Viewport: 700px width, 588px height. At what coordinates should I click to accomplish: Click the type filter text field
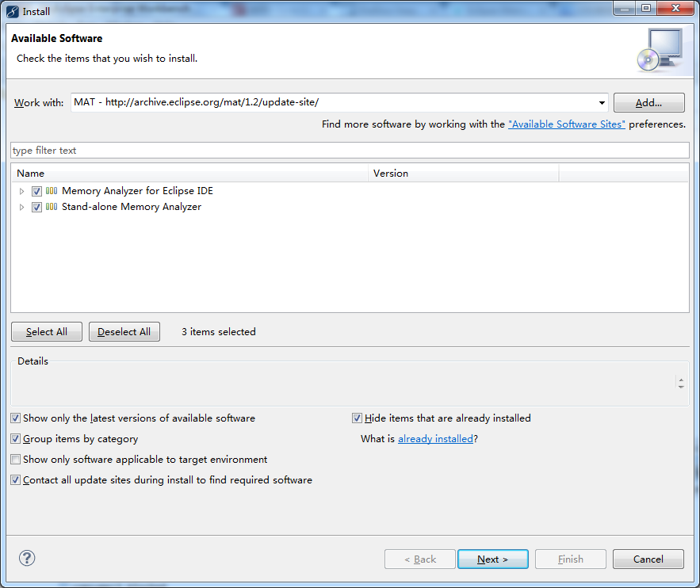[350, 151]
